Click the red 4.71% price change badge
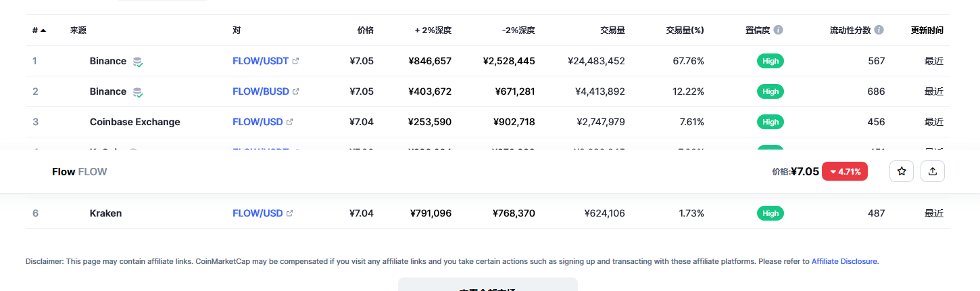Image resolution: width=980 pixels, height=291 pixels. click(x=845, y=171)
